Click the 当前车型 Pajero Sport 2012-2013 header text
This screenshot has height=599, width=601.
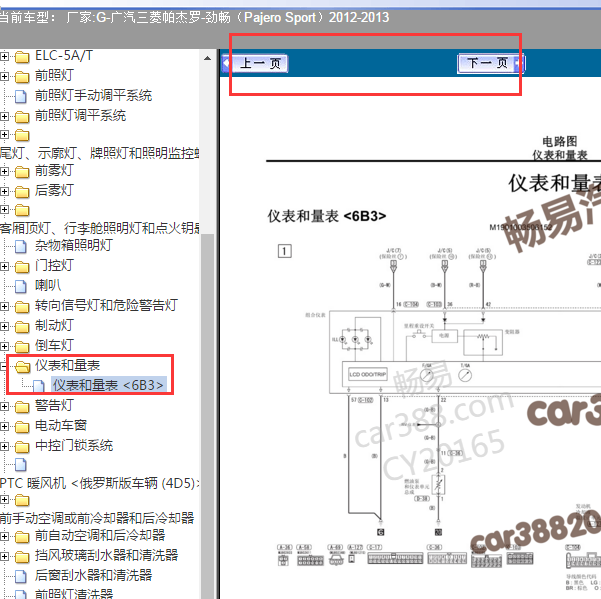point(194,18)
